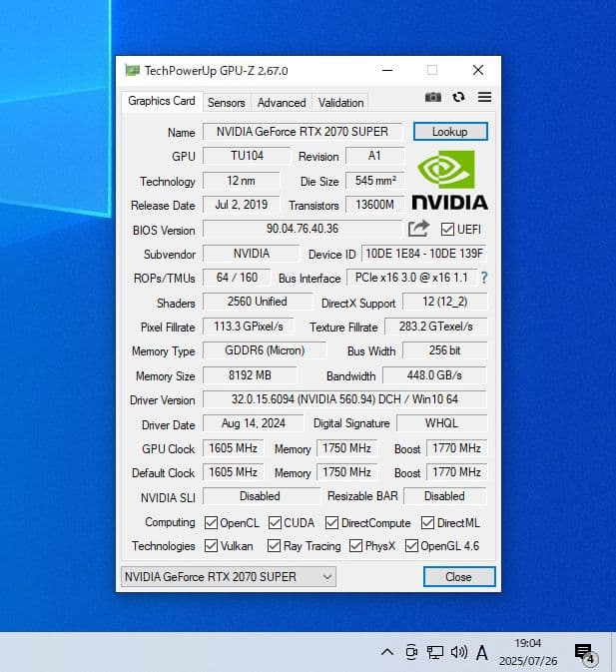Click the ROPs/TMUs field 64 / 160

point(237,278)
